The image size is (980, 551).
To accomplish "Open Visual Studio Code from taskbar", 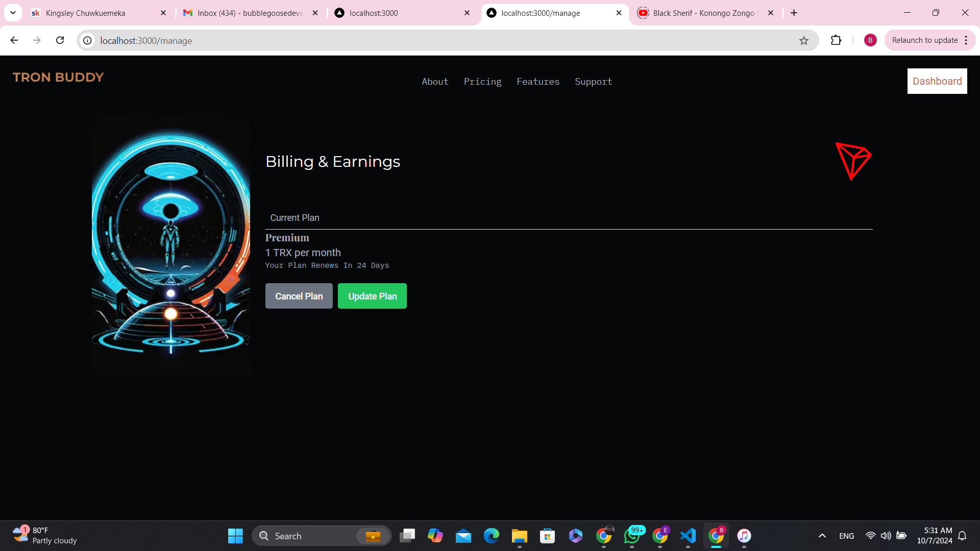I will click(x=688, y=536).
